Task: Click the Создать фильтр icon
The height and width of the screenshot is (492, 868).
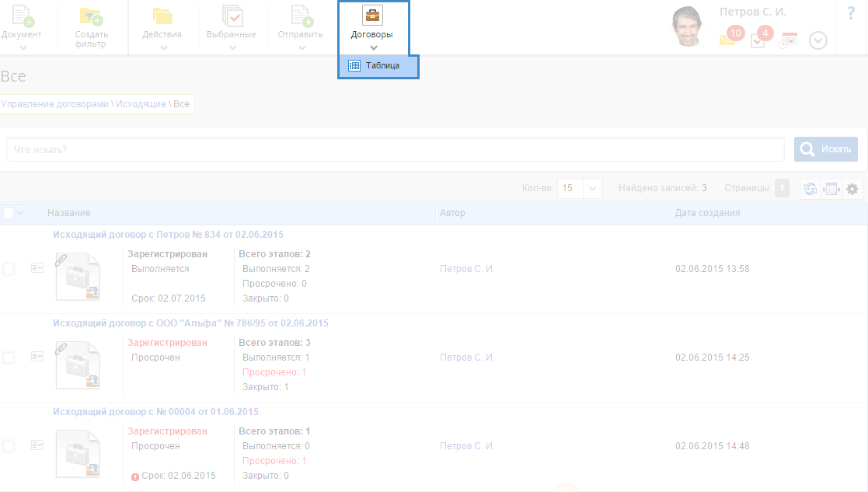Action: (x=92, y=16)
